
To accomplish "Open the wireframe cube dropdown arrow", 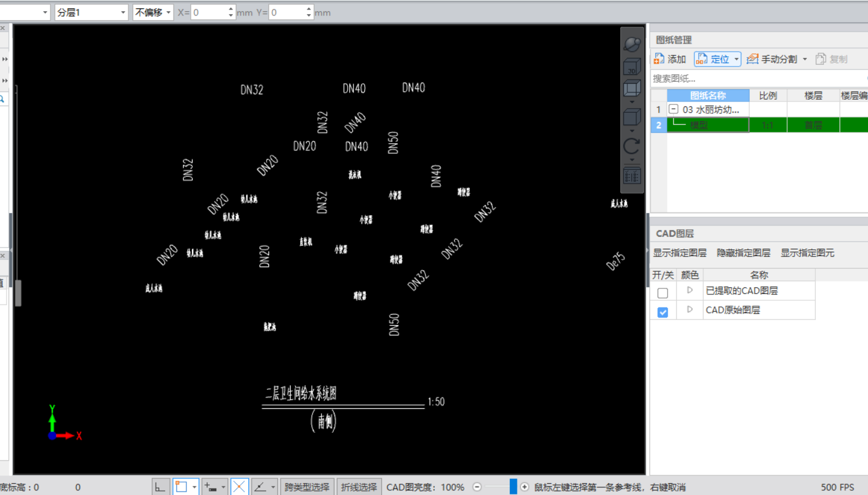I will [632, 101].
